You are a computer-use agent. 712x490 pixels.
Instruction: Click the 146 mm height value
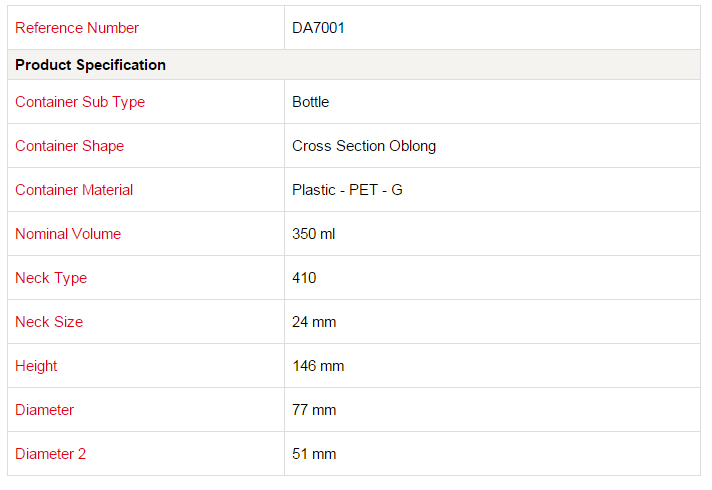(x=318, y=366)
